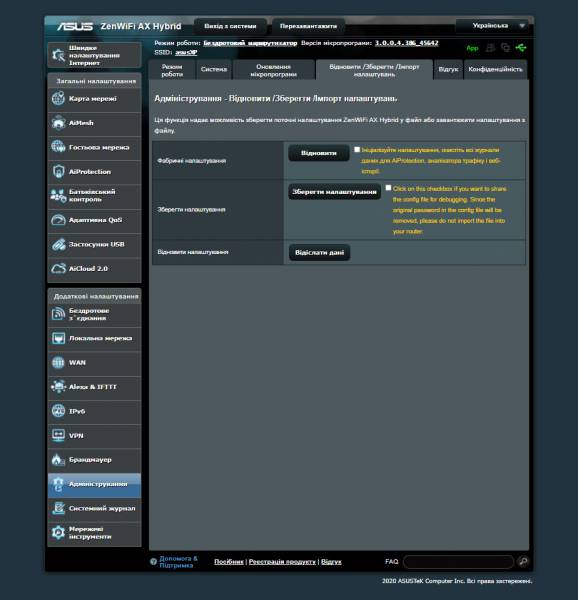This screenshot has height=600, width=578.
Task: Click the IPv6 sidebar icon
Action: point(58,411)
